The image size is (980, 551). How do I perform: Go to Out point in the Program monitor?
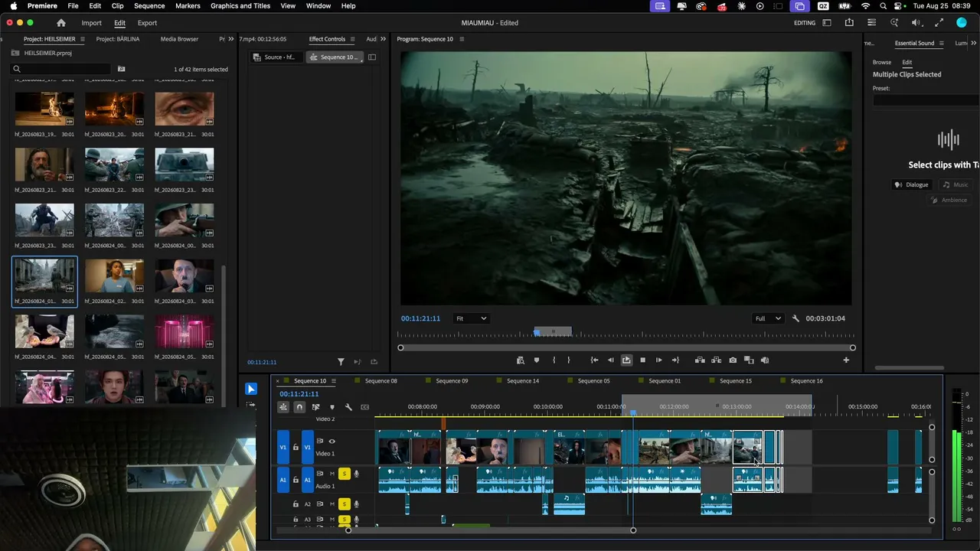[675, 360]
